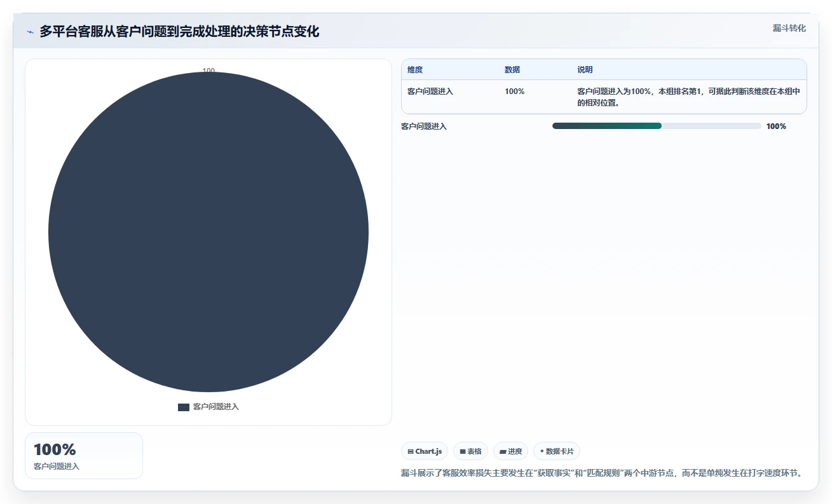Viewport: 832px width, 504px height.
Task: Click the funnel summary sentence at bottom
Action: click(603, 473)
